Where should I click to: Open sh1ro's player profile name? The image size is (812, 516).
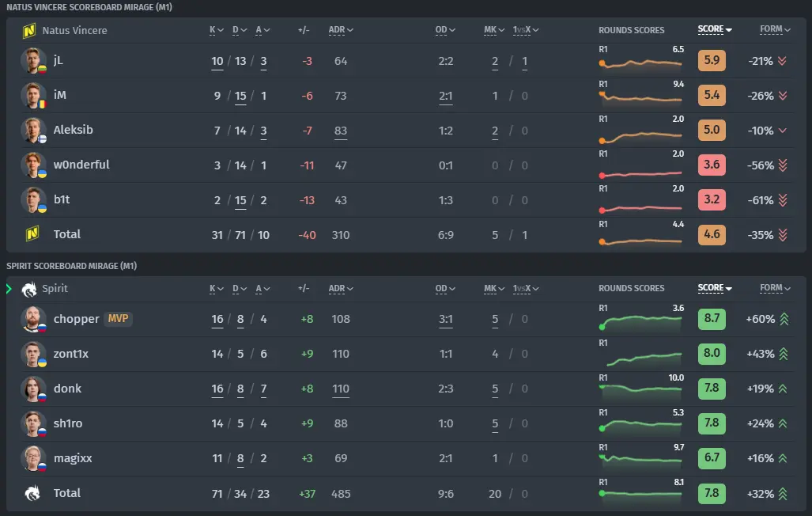[68, 423]
